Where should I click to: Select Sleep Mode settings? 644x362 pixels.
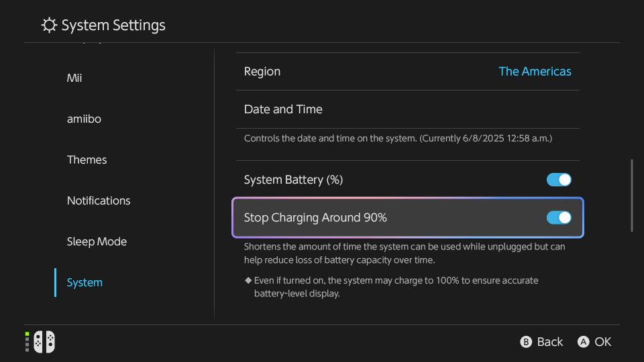click(97, 241)
